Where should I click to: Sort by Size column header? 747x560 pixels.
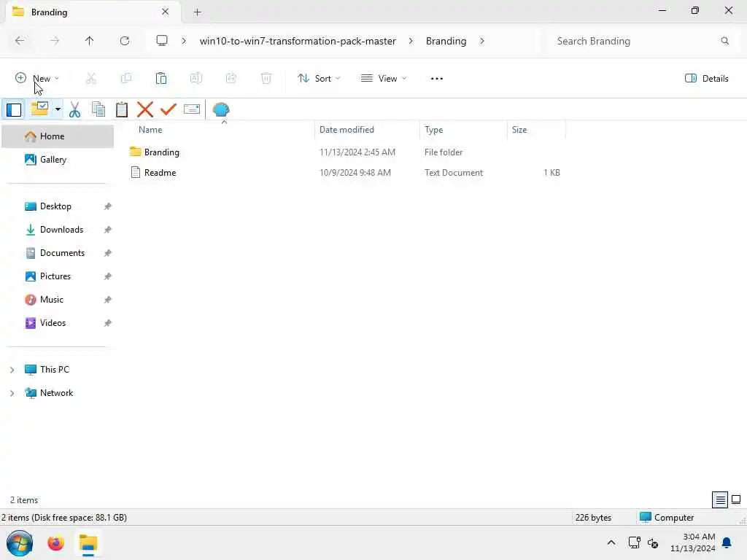click(536, 130)
